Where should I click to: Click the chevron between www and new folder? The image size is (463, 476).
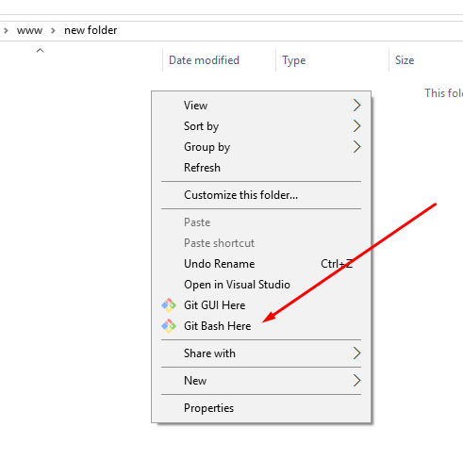click(53, 30)
